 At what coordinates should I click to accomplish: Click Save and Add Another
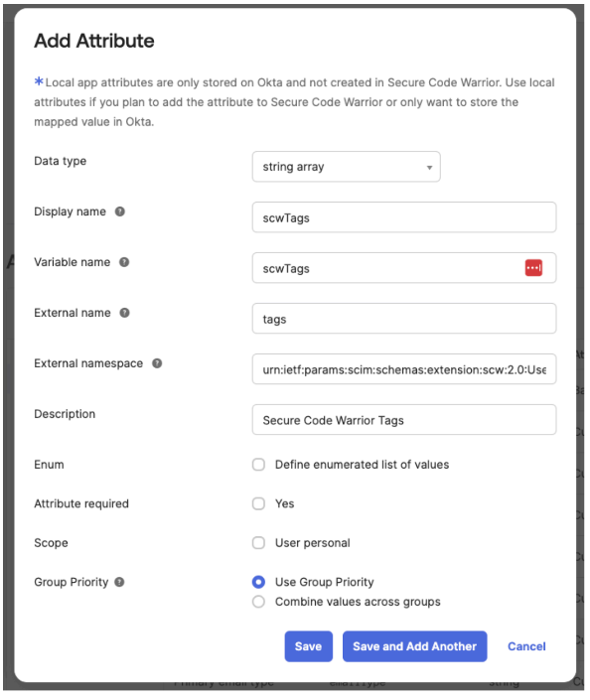(414, 646)
